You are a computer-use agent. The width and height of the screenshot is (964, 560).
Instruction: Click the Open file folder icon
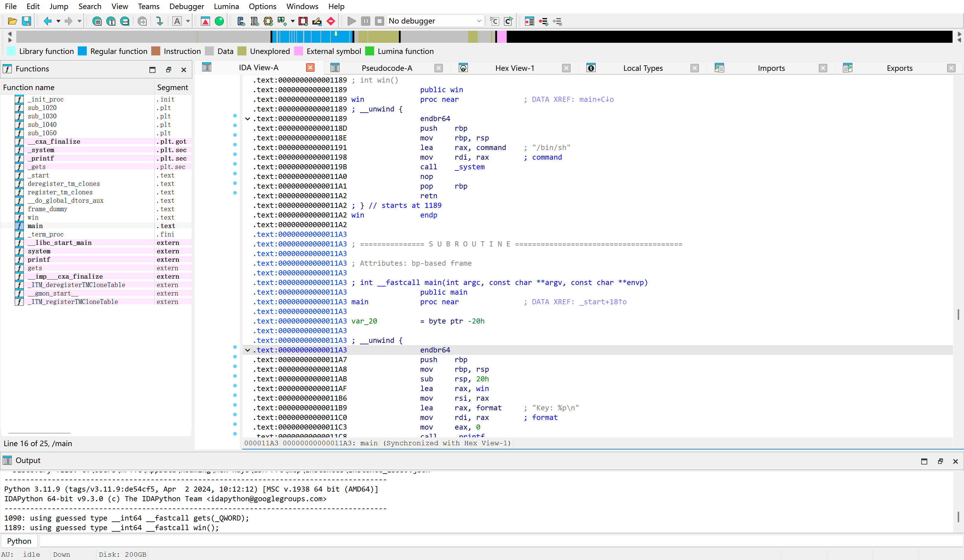coord(12,21)
